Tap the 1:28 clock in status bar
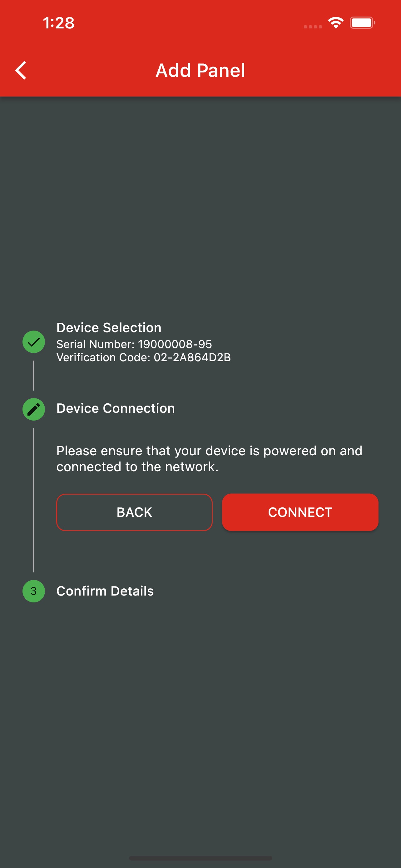 (x=59, y=23)
